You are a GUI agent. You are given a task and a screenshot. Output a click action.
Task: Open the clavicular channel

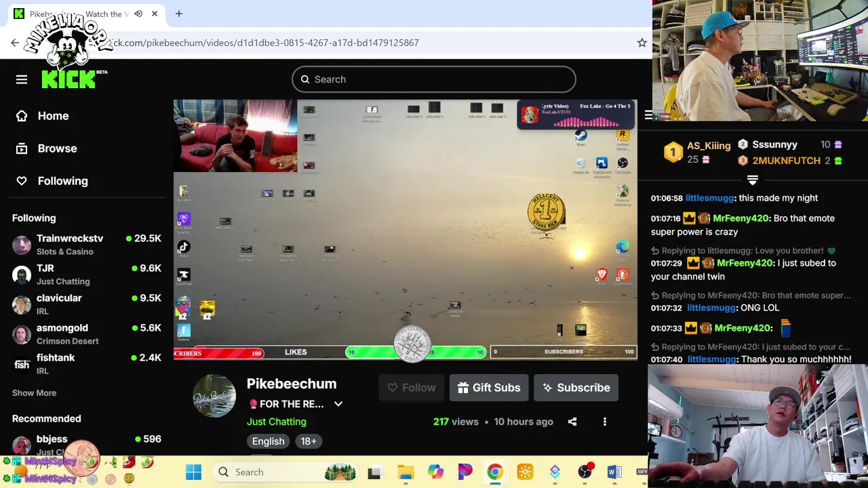click(87, 304)
